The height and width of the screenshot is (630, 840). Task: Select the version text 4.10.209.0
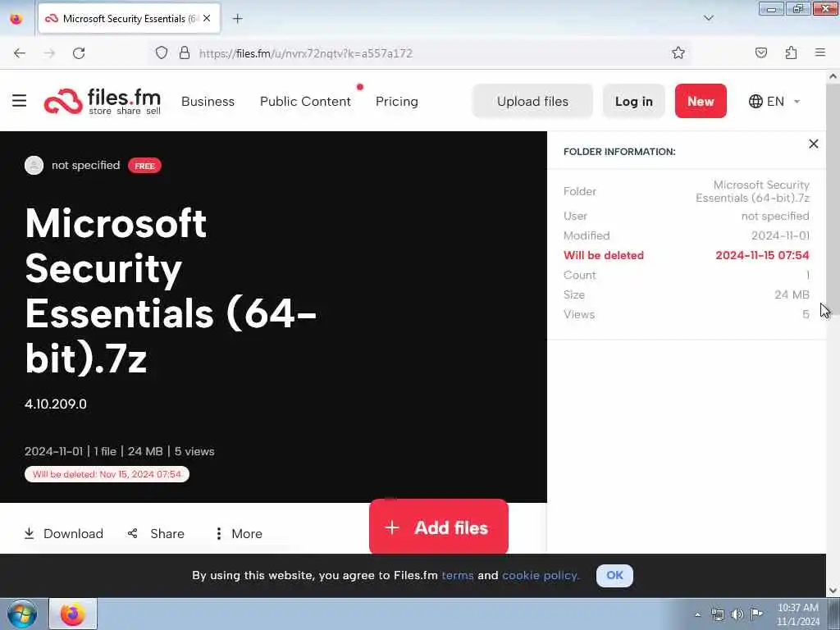tap(56, 404)
